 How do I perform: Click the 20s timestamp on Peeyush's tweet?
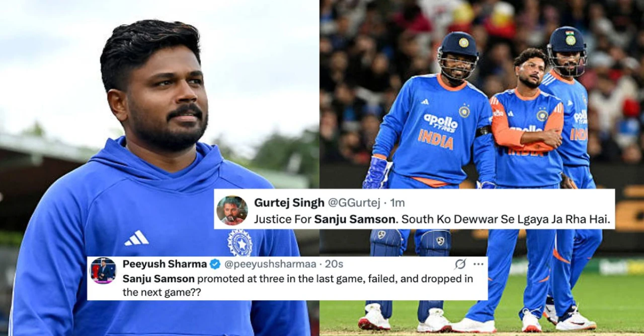(x=335, y=264)
